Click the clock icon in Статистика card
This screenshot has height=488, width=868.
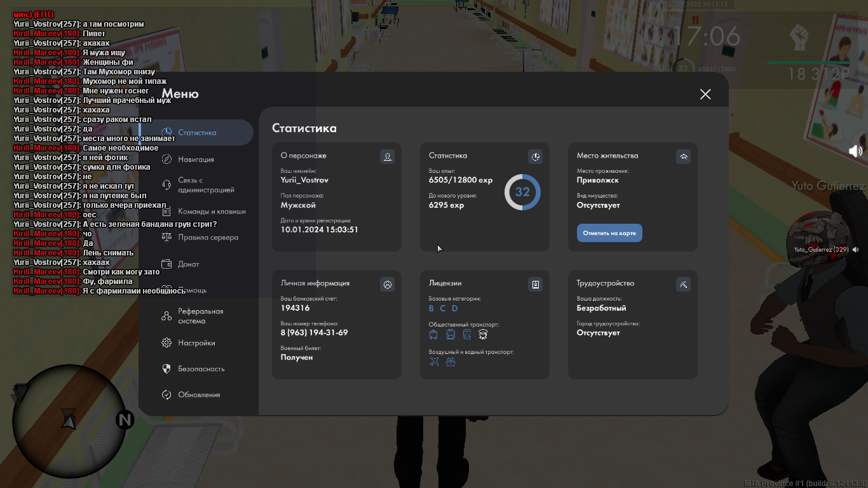535,156
